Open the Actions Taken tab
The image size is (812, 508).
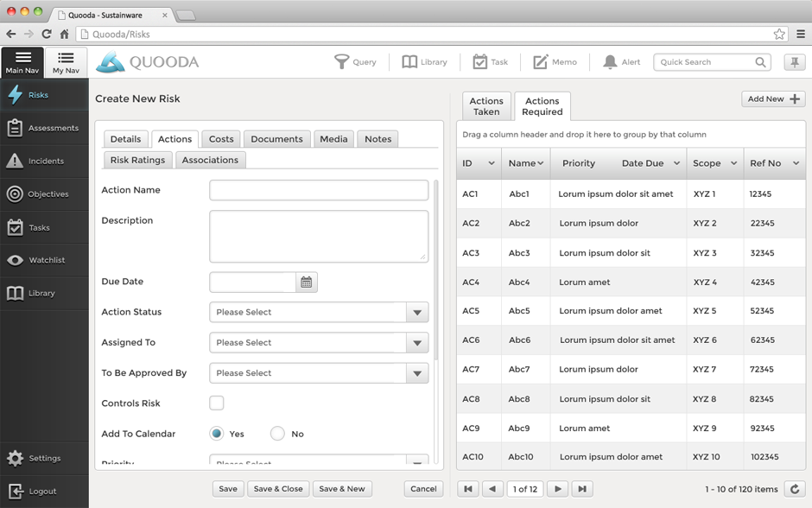486,106
